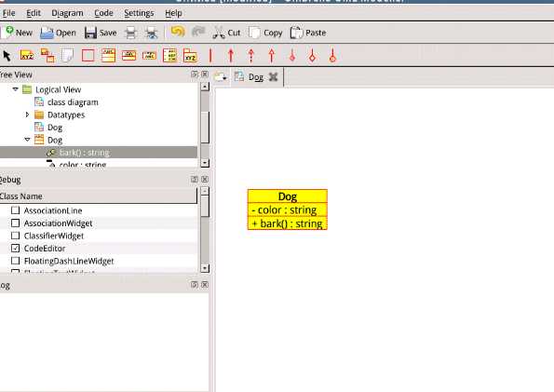Select the Generalization hollow arrow tool
Image resolution: width=554 pixels, height=392 pixels.
[271, 56]
